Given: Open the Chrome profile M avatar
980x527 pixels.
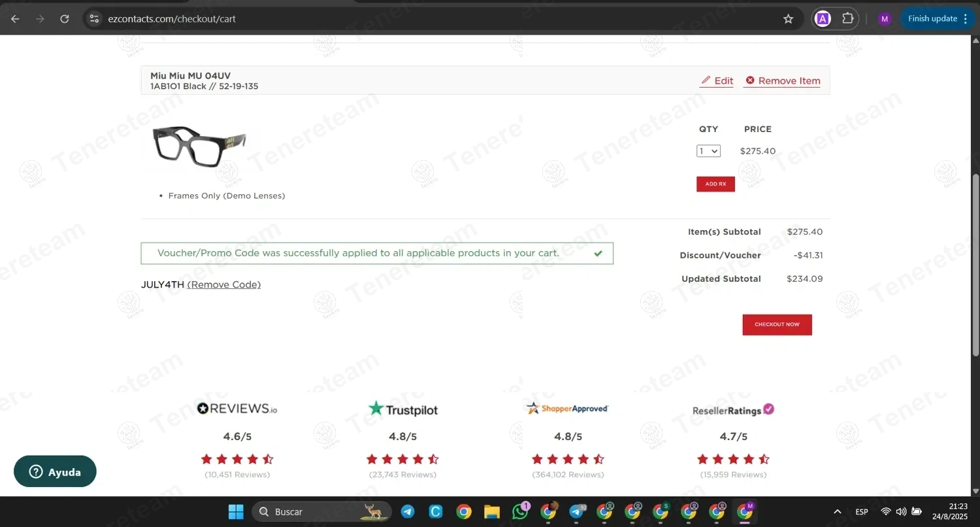Looking at the screenshot, I should click(x=885, y=19).
